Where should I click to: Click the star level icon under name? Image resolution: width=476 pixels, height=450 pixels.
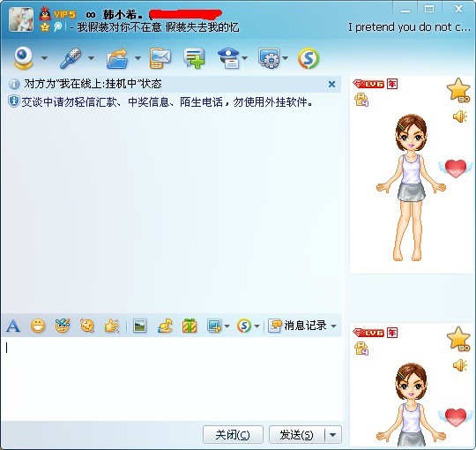(x=45, y=27)
